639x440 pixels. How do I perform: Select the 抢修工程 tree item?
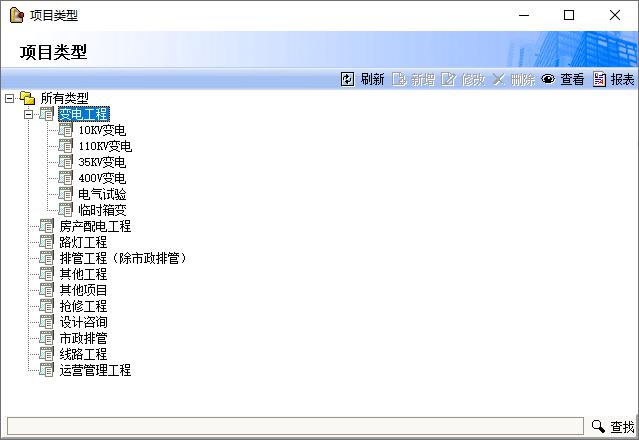pyautogui.click(x=83, y=306)
